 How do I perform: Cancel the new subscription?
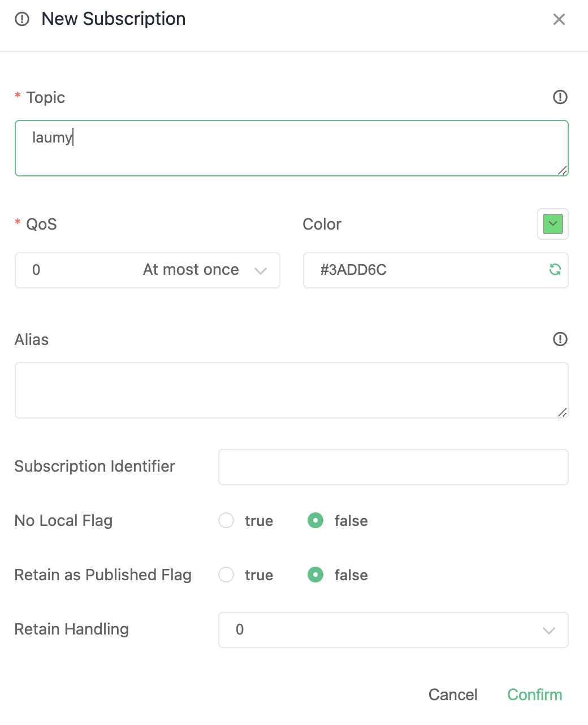453,694
